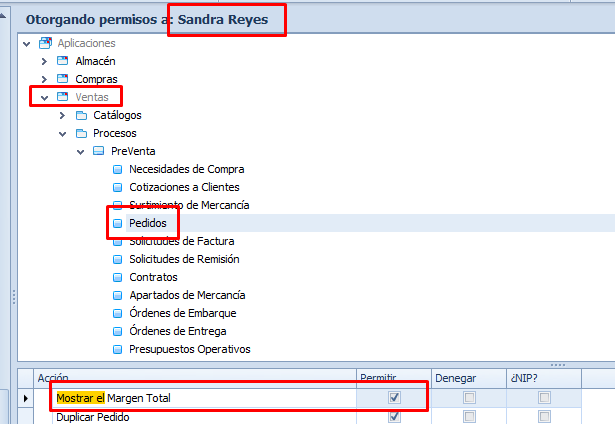
Task: Collapse the Ventas tree node
Action: point(44,97)
